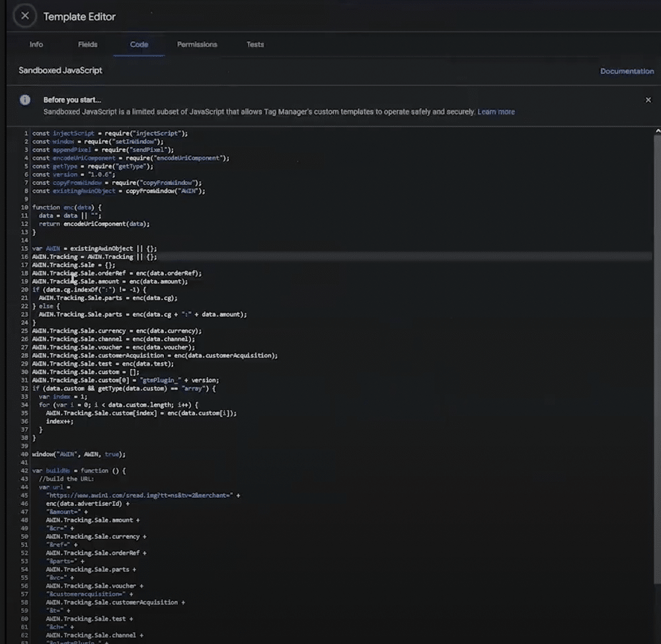The width and height of the screenshot is (661, 644).
Task: Switch to the Fields tab
Action: [x=88, y=44]
